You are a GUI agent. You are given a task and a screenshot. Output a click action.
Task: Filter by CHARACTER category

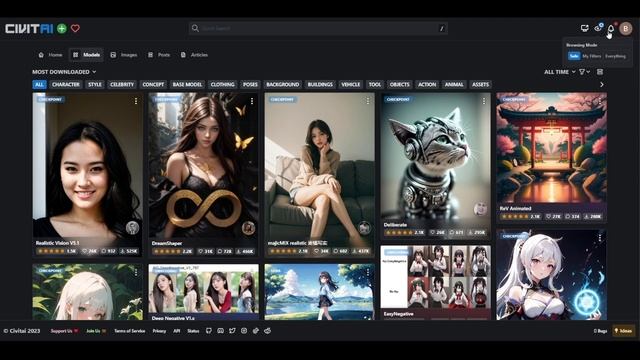click(66, 84)
